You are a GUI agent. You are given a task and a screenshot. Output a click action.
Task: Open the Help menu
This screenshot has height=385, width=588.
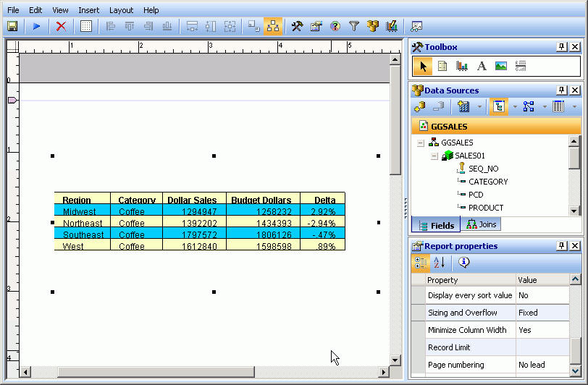[151, 10]
